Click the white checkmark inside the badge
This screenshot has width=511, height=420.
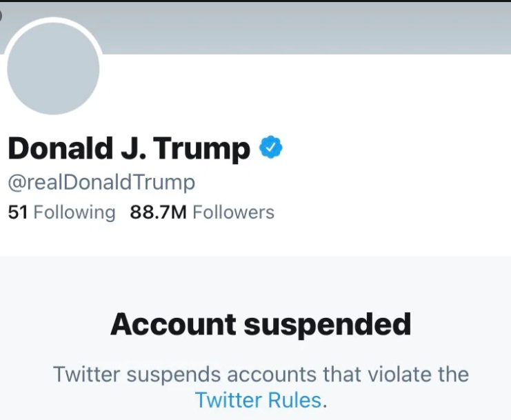[270, 148]
